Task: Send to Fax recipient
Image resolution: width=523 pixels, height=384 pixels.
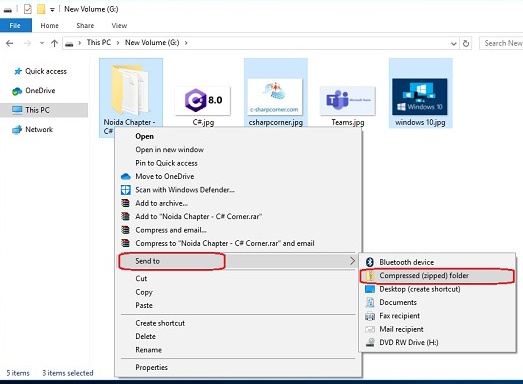Action: click(x=437, y=316)
